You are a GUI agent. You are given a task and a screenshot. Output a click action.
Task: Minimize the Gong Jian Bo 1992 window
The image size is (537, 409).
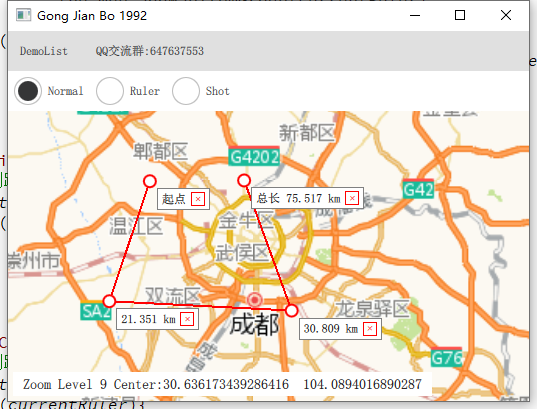(415, 15)
